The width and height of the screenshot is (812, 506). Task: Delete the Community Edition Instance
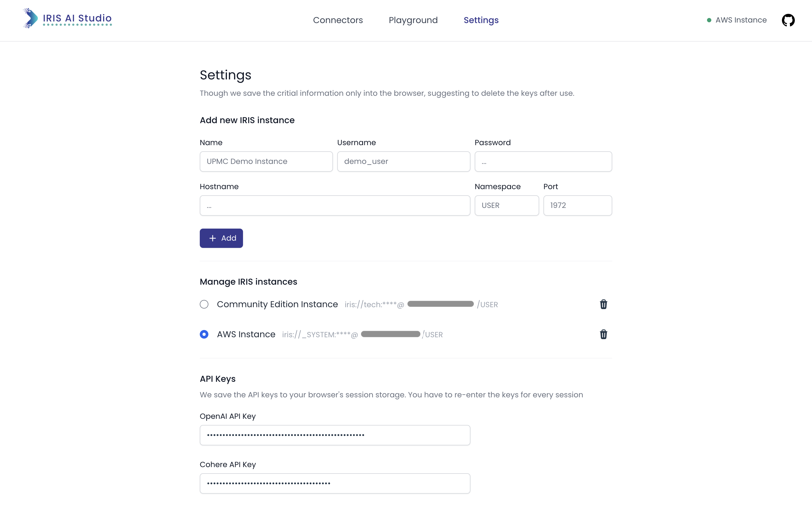coord(603,304)
